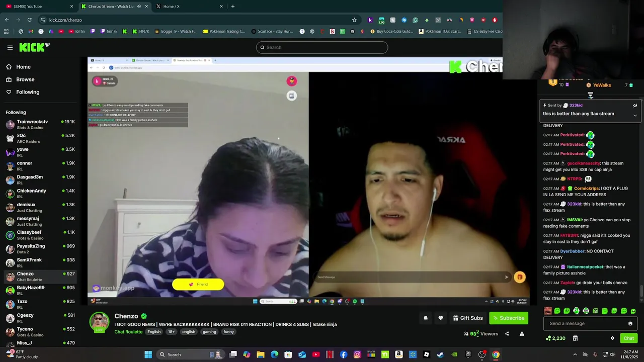
Task: Open Browse in Kick sidebar
Action: pyautogui.click(x=25, y=79)
